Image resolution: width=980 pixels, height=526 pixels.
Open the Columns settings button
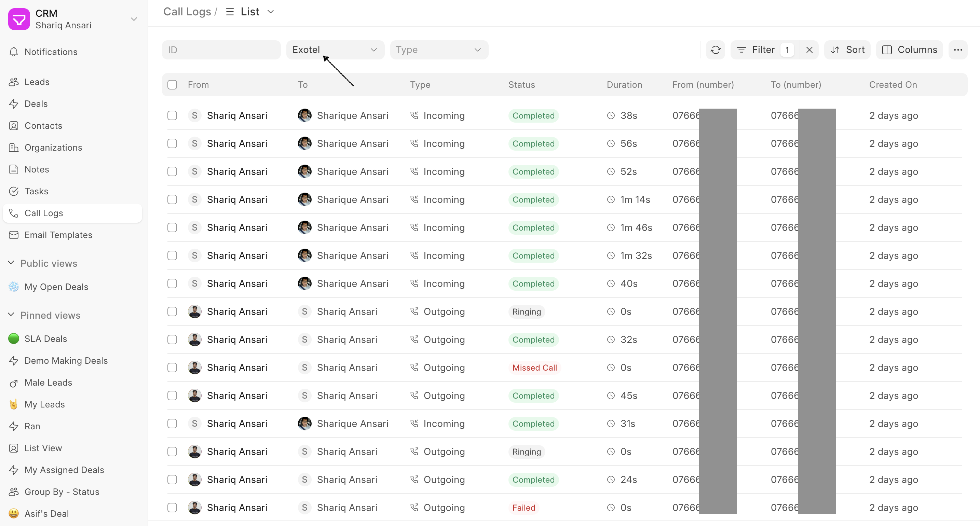point(909,50)
